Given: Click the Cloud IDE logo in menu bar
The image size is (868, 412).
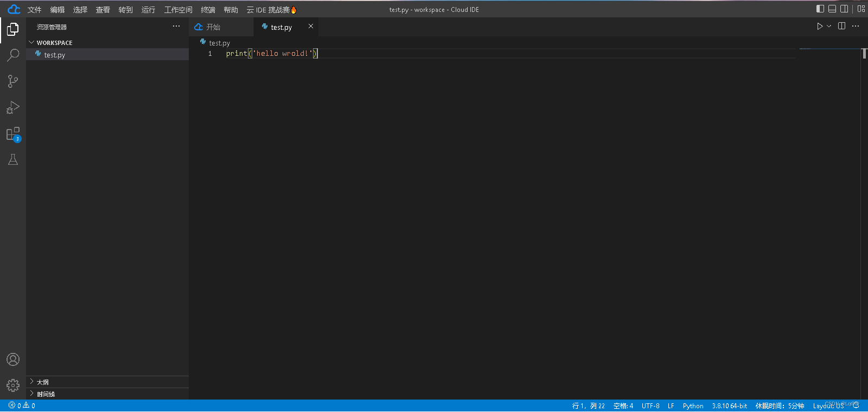Looking at the screenshot, I should (x=14, y=9).
